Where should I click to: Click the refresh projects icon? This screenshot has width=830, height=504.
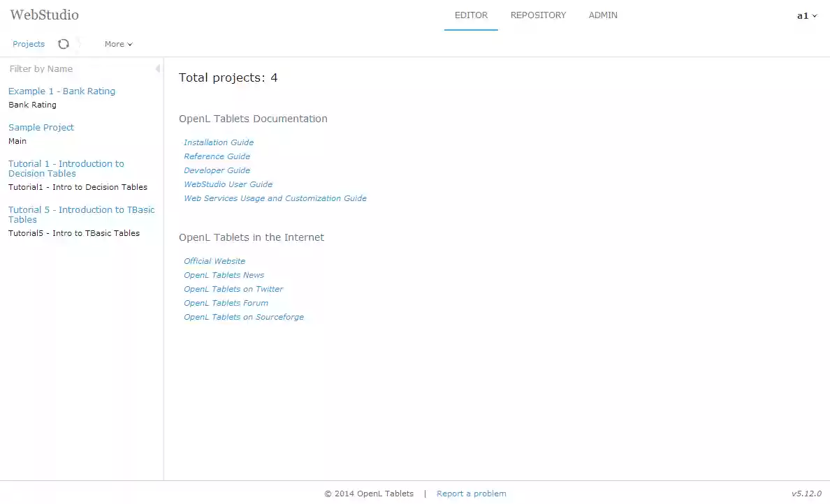coord(64,43)
